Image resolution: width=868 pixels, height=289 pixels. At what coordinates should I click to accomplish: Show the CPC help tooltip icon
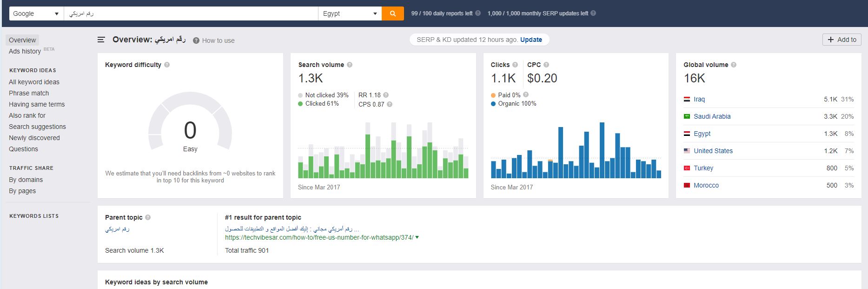click(x=546, y=65)
